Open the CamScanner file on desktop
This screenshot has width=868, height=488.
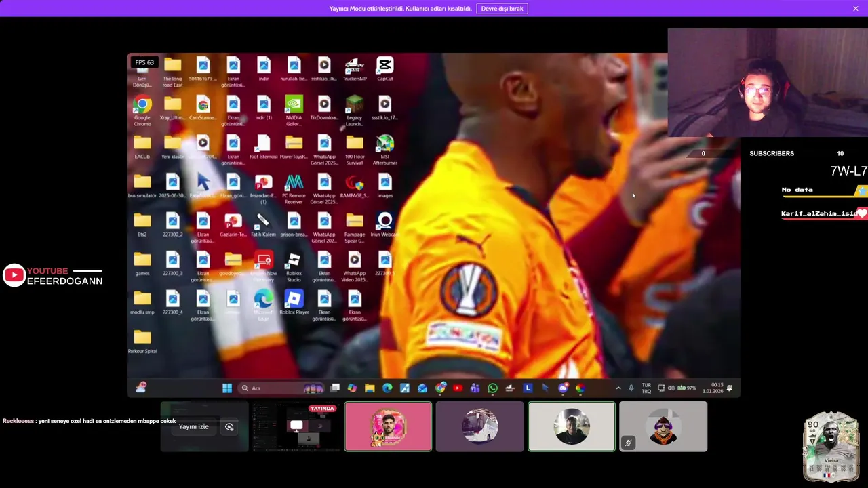(203, 108)
